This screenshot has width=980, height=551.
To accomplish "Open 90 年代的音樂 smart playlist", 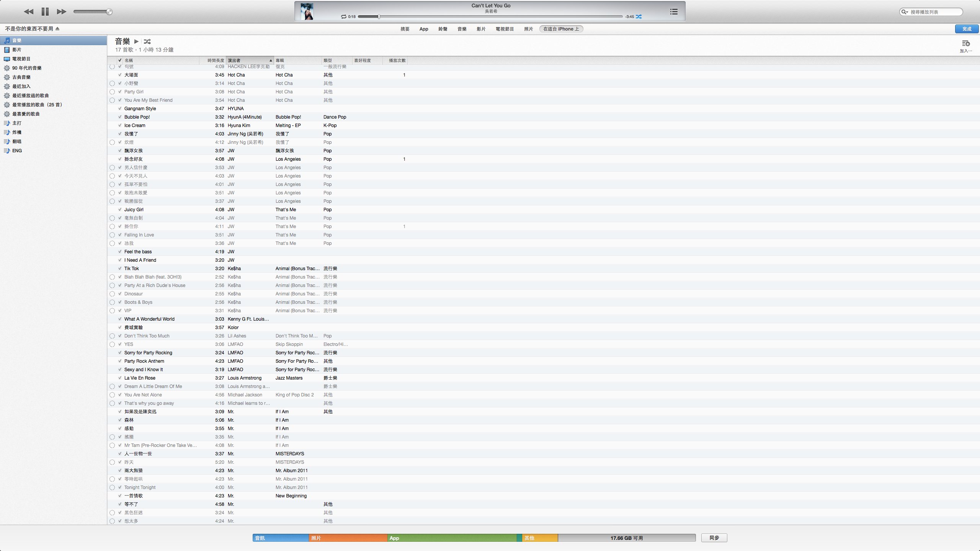I will (53, 68).
